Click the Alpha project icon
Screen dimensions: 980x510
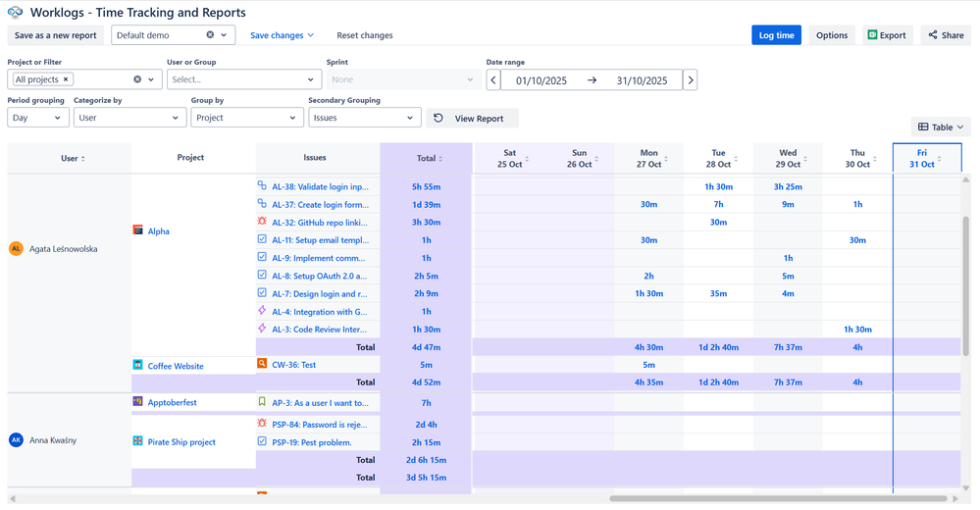click(x=138, y=230)
